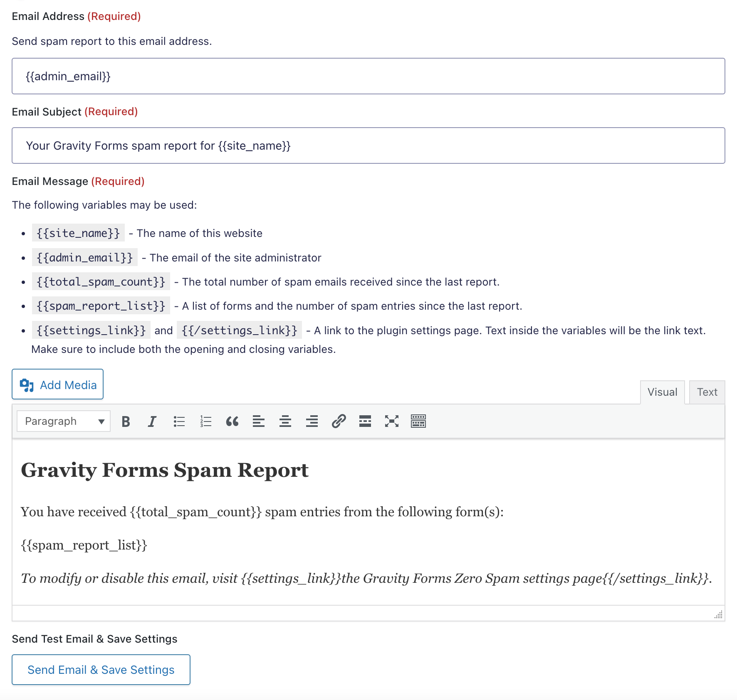Click Send Email & Save Settings button
The image size is (737, 700).
pos(101,670)
